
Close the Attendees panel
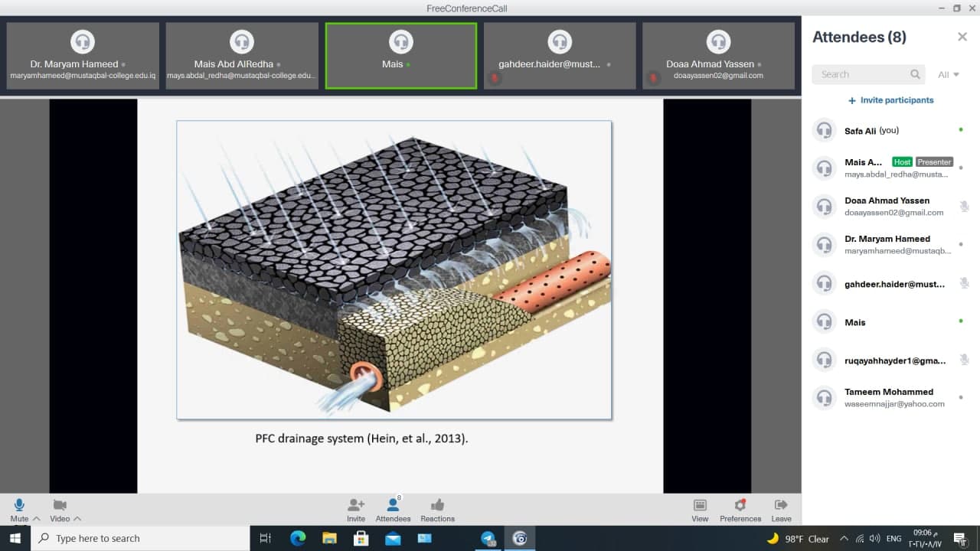click(x=962, y=37)
